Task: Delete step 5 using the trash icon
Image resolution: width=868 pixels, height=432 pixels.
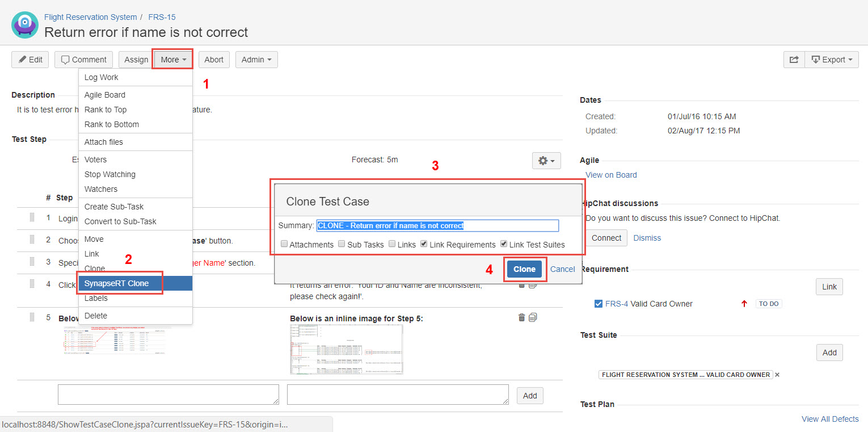Action: pyautogui.click(x=521, y=318)
